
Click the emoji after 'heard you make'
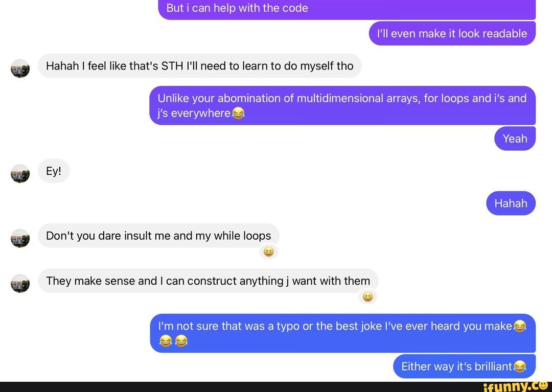(520, 326)
